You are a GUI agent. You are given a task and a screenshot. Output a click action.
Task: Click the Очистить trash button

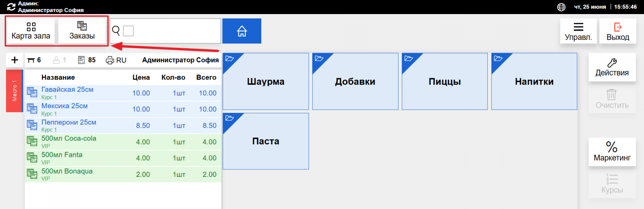point(612,99)
